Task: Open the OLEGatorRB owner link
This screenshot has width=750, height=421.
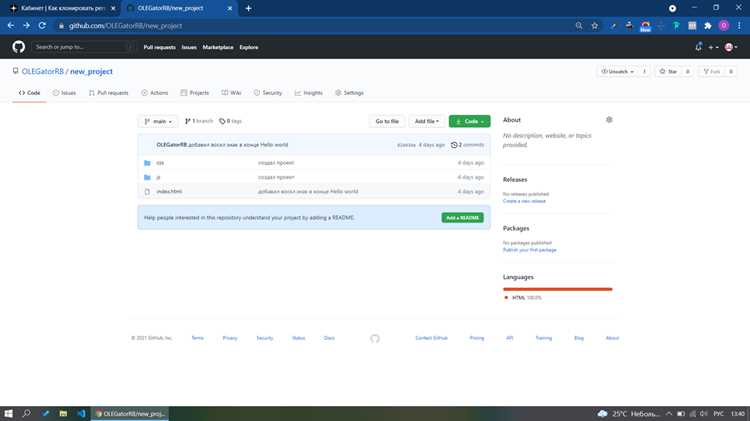Action: point(43,71)
